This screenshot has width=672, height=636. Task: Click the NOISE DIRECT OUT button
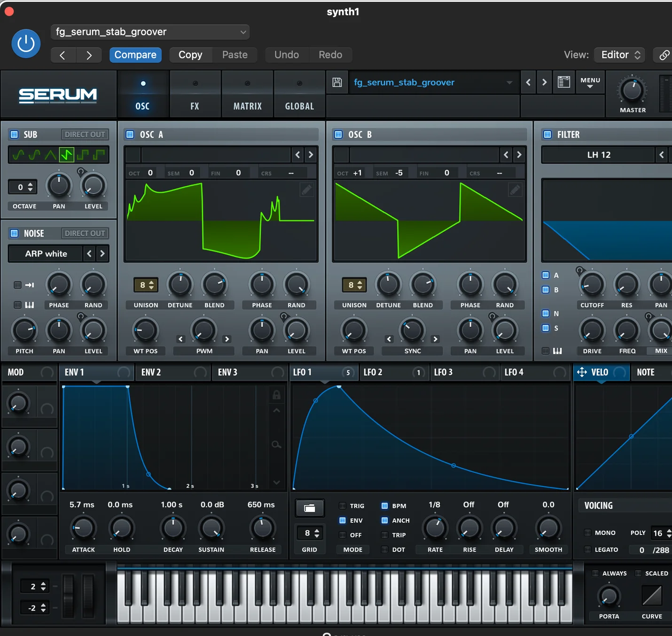coord(85,233)
